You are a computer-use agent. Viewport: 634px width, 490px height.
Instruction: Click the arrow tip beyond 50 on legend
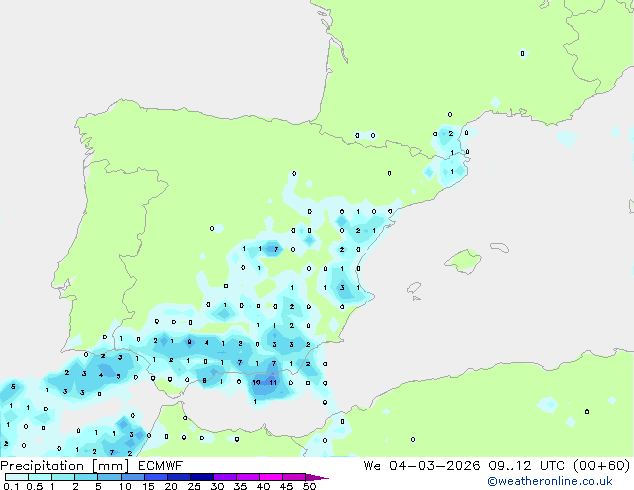317,477
